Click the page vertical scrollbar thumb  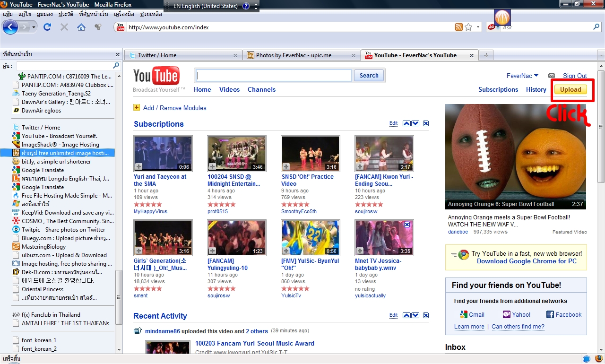point(601,127)
